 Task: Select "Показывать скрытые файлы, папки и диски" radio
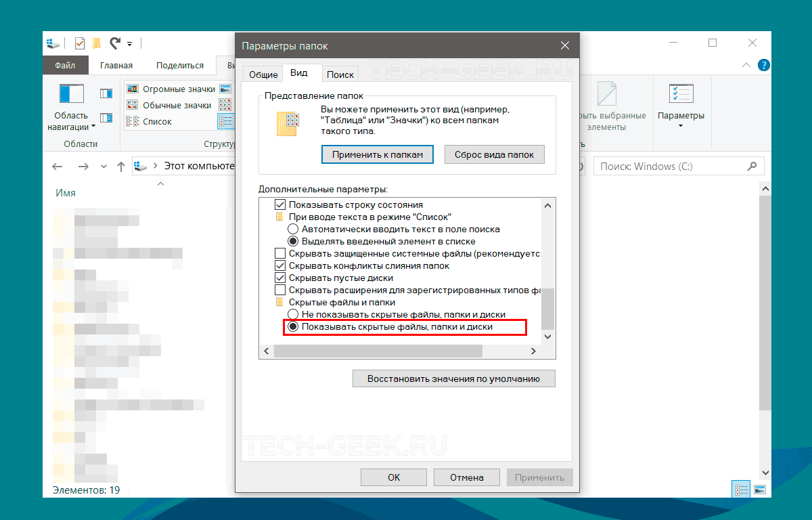pos(292,326)
